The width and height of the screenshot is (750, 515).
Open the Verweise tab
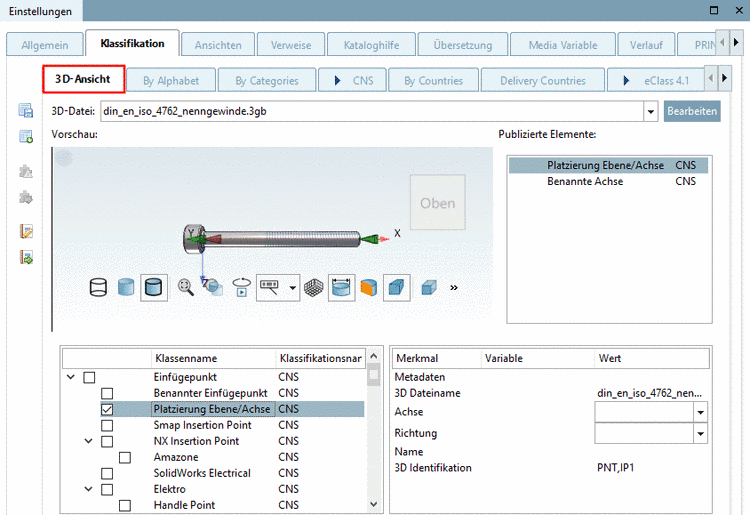point(291,45)
